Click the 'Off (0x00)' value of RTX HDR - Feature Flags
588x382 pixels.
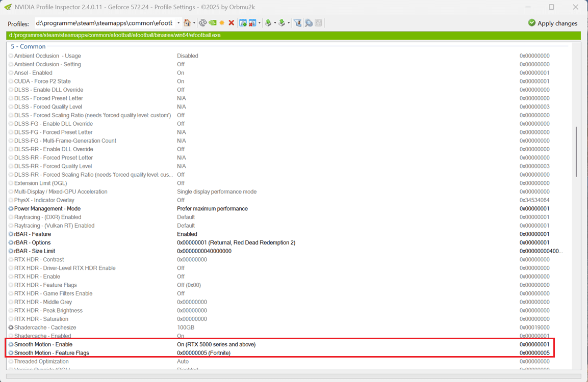pyautogui.click(x=189, y=285)
